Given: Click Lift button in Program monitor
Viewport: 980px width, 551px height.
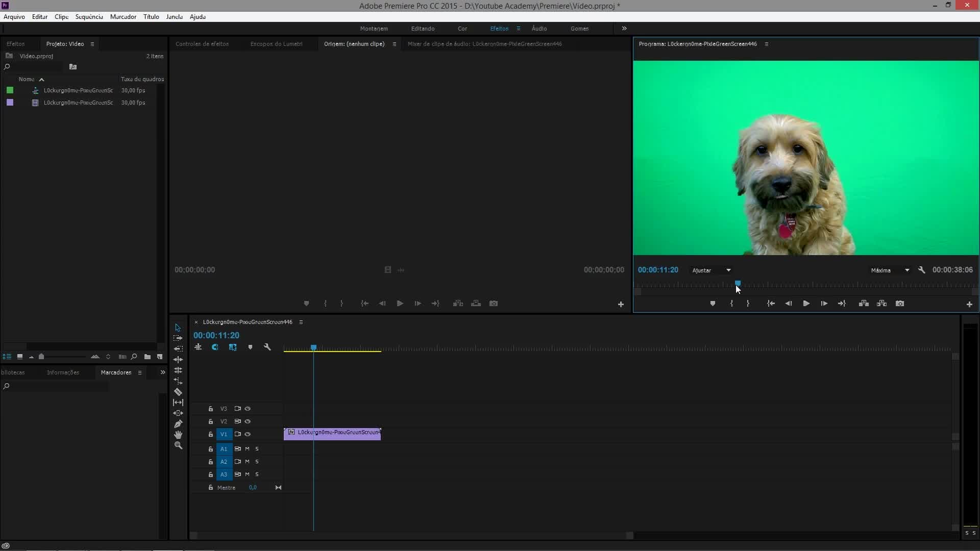Looking at the screenshot, I should coord(864,304).
